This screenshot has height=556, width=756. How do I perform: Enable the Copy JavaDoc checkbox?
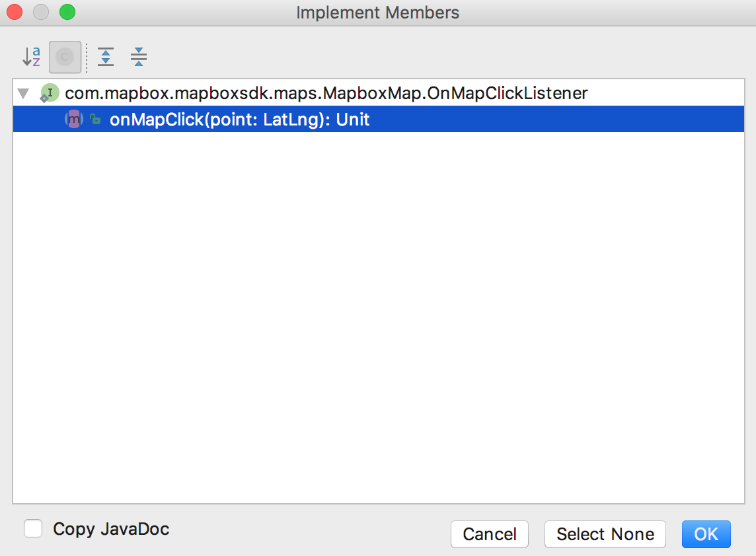coord(33,528)
